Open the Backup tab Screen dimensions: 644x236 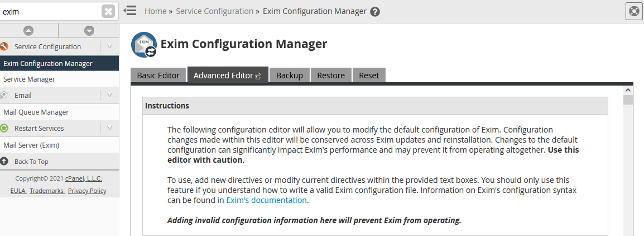(290, 75)
